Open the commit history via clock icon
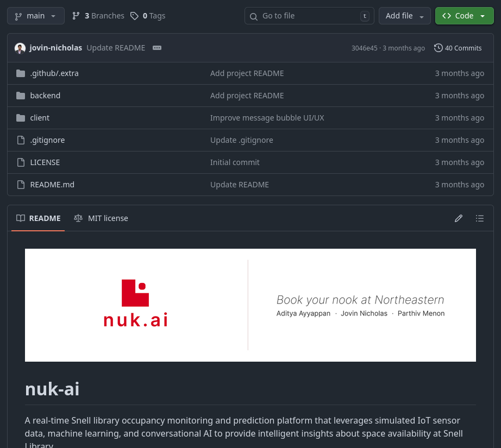The width and height of the screenshot is (501, 448). (438, 48)
